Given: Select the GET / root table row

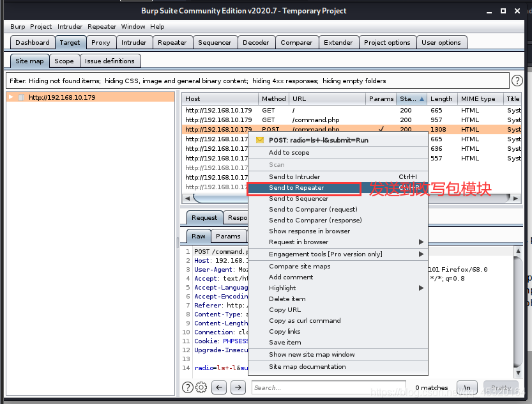Looking at the screenshot, I should point(351,111).
